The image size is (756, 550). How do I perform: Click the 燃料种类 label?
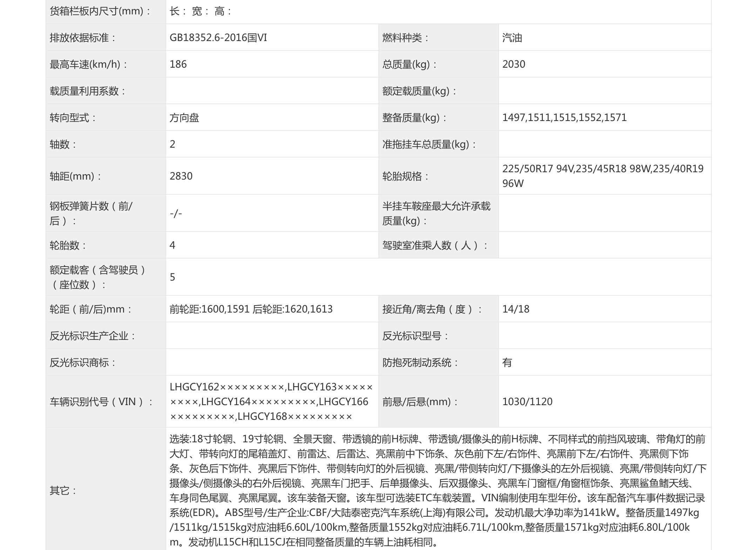pyautogui.click(x=405, y=38)
